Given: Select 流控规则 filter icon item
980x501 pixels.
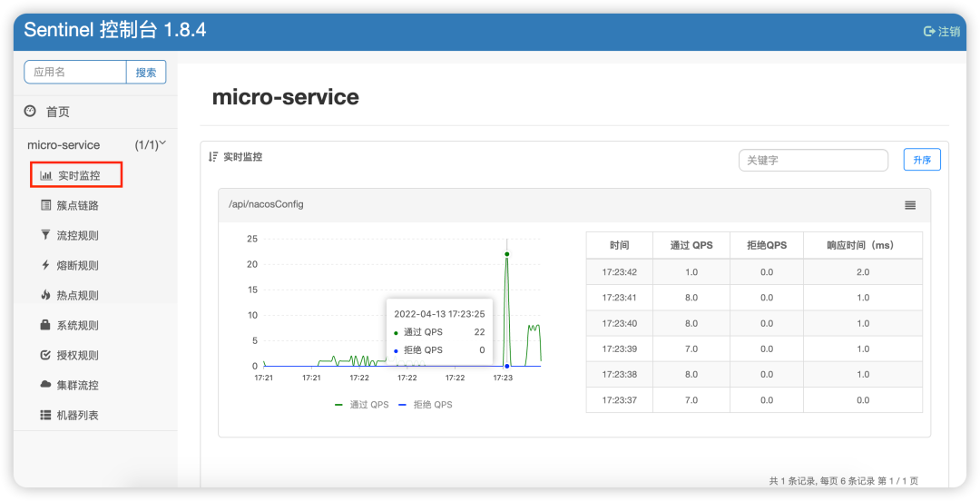Looking at the screenshot, I should pyautogui.click(x=69, y=236).
